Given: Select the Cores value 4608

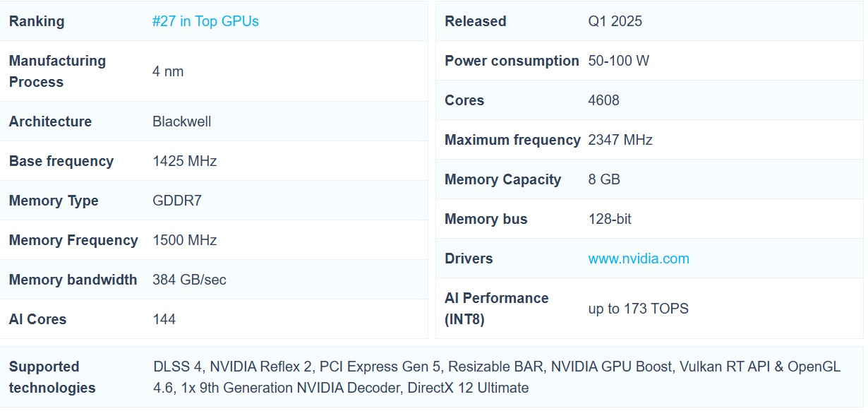Looking at the screenshot, I should coord(603,100).
